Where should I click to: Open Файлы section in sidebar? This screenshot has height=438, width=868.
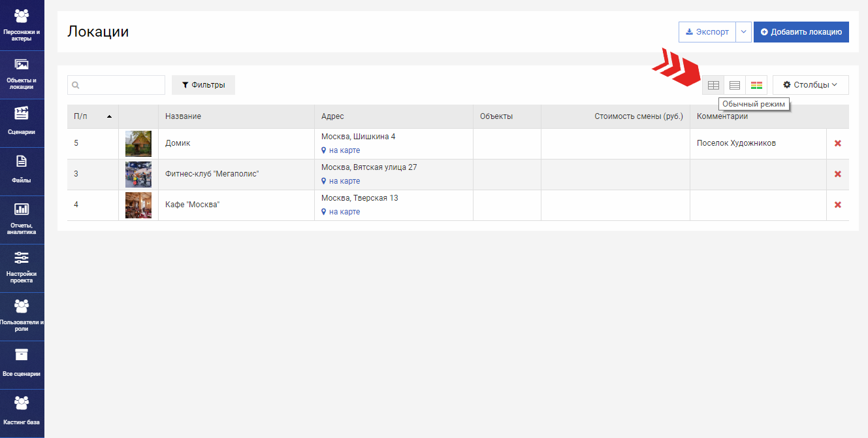pyautogui.click(x=22, y=171)
